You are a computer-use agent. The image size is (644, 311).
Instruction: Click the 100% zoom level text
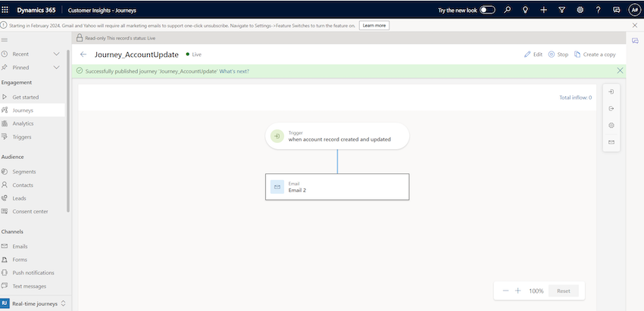click(536, 291)
